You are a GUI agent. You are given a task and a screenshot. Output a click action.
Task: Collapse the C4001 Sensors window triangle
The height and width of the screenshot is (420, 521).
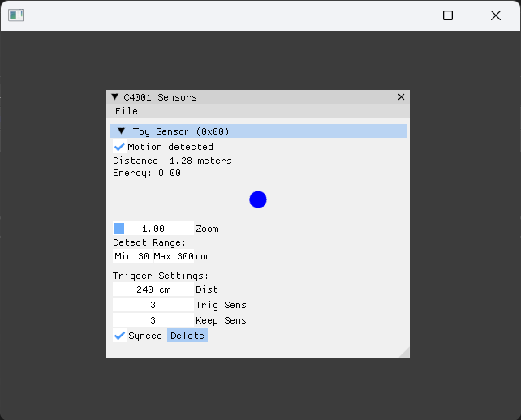tap(115, 97)
